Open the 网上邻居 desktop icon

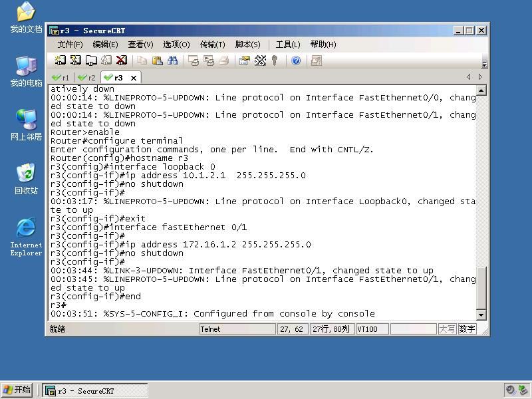tap(26, 125)
